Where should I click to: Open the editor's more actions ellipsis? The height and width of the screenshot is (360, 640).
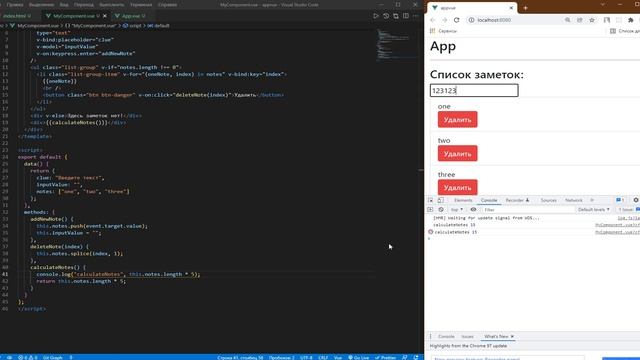point(416,16)
